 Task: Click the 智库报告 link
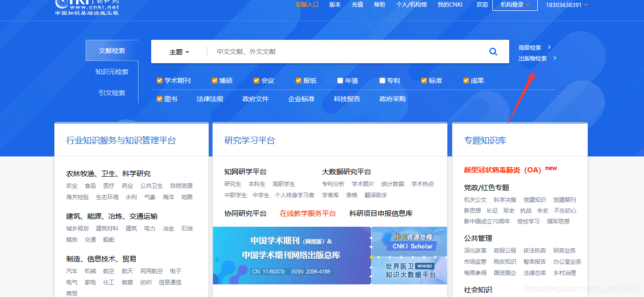pos(534,262)
